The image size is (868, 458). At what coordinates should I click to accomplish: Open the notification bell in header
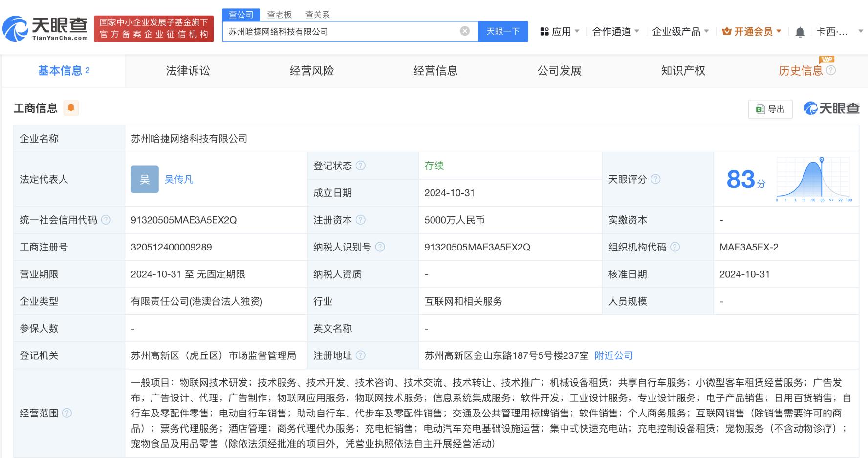pyautogui.click(x=800, y=32)
